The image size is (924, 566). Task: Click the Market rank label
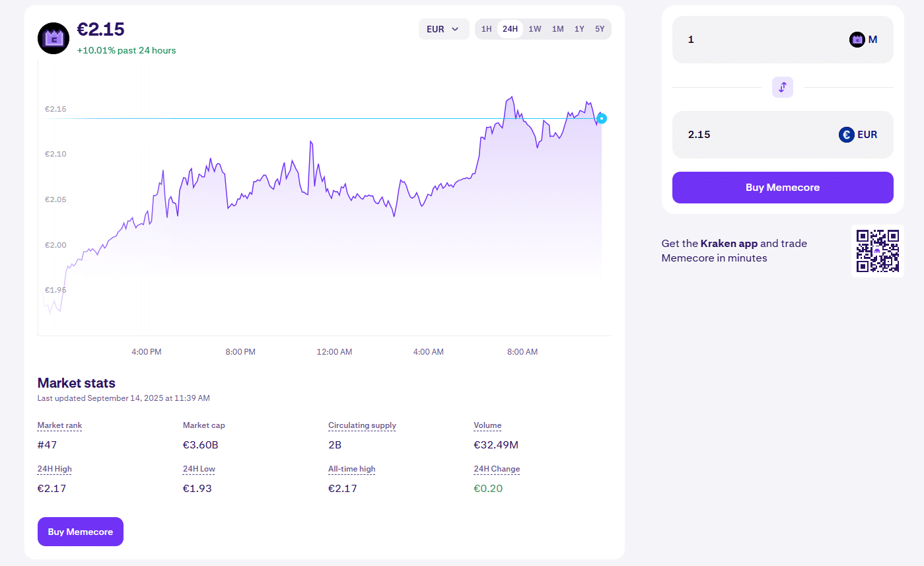(59, 425)
